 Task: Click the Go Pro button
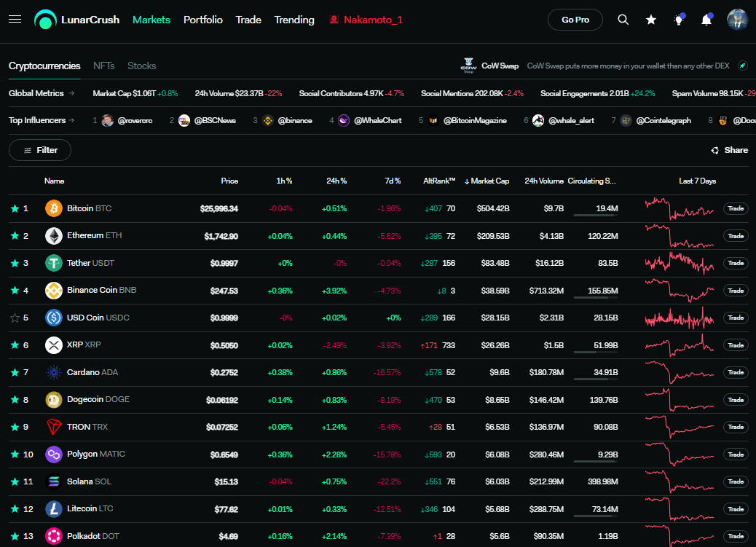pyautogui.click(x=575, y=20)
